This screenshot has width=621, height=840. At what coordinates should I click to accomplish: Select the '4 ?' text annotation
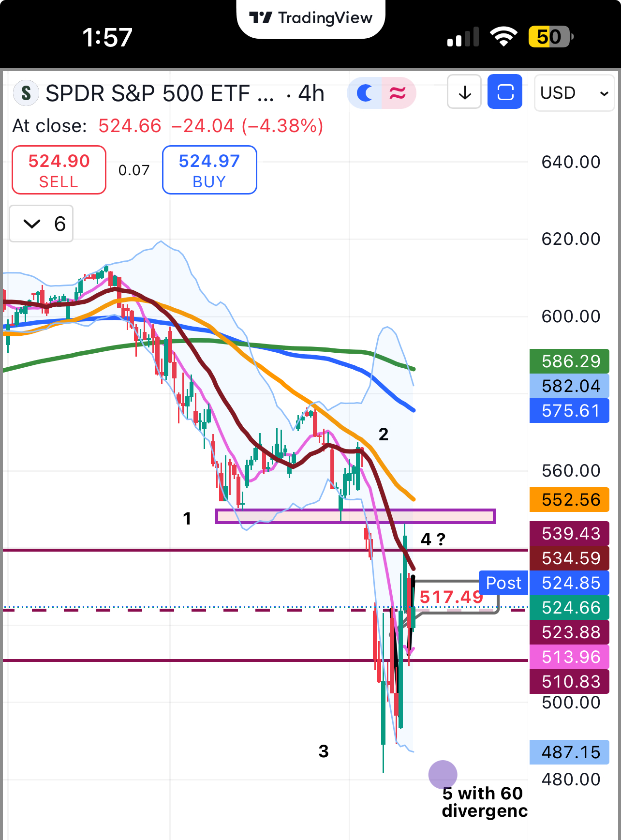[433, 539]
